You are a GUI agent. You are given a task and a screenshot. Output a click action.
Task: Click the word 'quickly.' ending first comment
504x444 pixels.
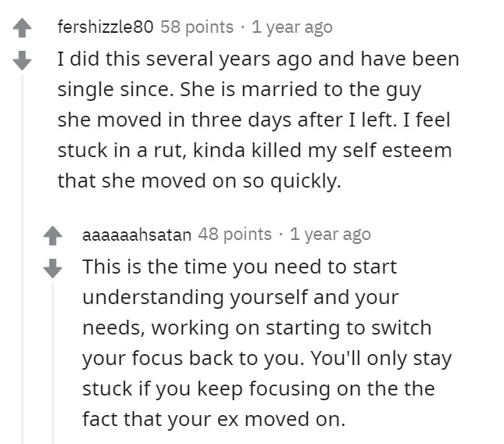tap(306, 181)
